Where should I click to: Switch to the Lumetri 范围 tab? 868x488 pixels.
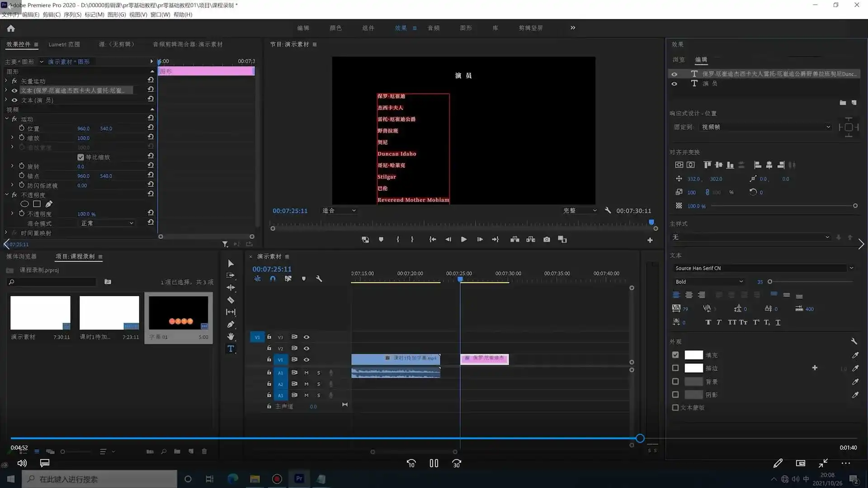tap(64, 44)
